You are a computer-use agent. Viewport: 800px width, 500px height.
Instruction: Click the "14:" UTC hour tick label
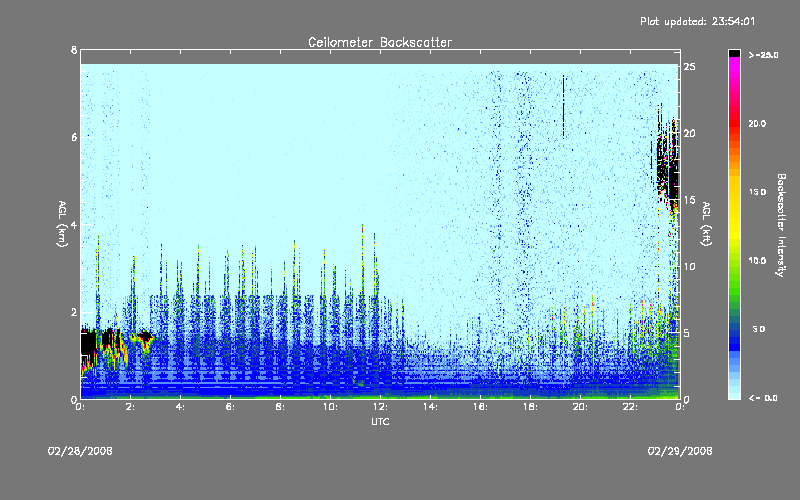point(431,407)
